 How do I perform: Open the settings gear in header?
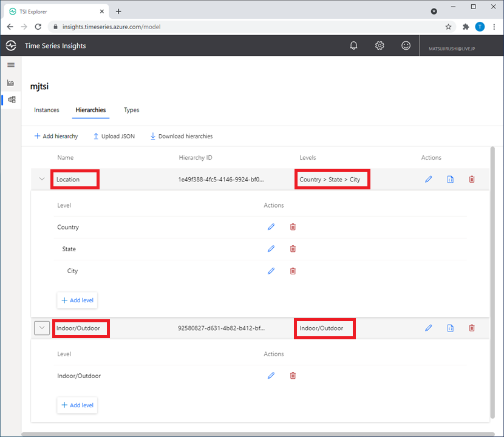tap(380, 46)
